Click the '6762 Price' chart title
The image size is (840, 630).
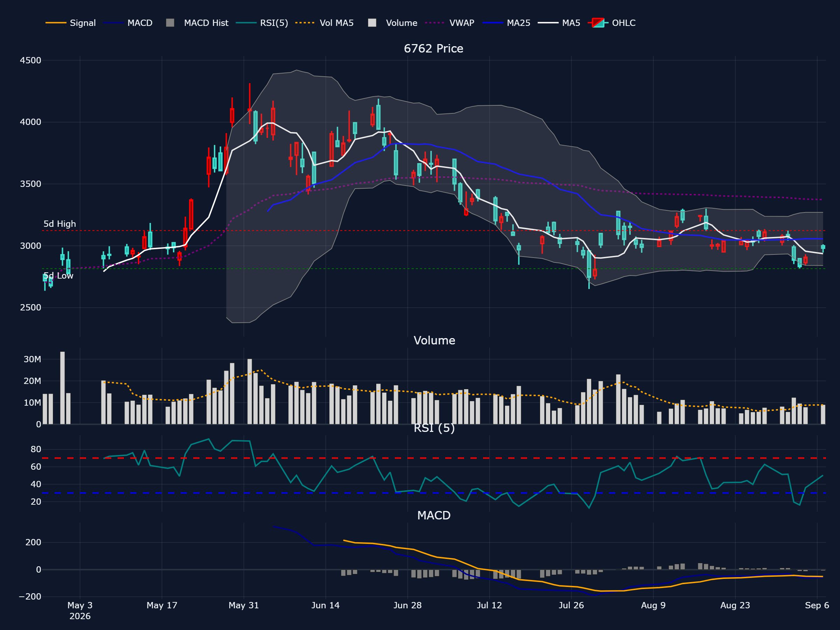click(434, 49)
